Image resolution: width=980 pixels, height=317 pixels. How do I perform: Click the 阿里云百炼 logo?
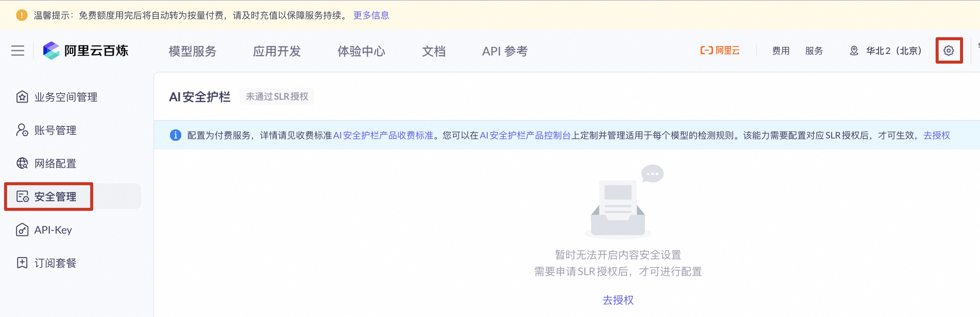pyautogui.click(x=86, y=50)
